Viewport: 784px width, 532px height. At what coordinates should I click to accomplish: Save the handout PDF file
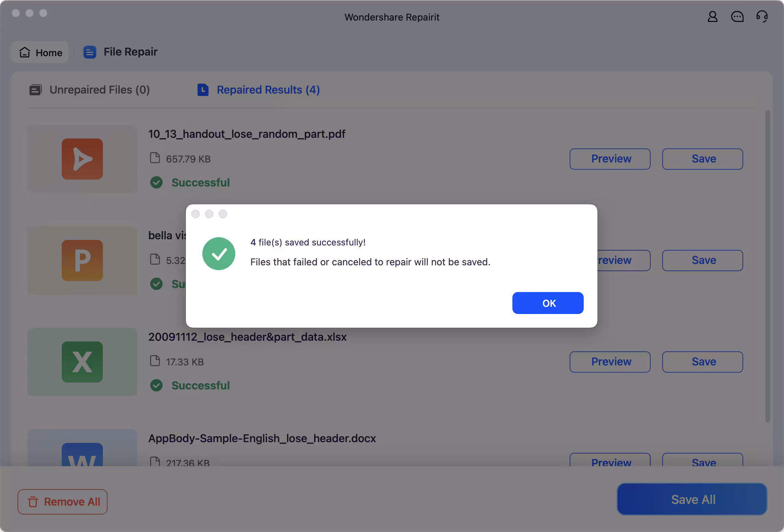(702, 159)
